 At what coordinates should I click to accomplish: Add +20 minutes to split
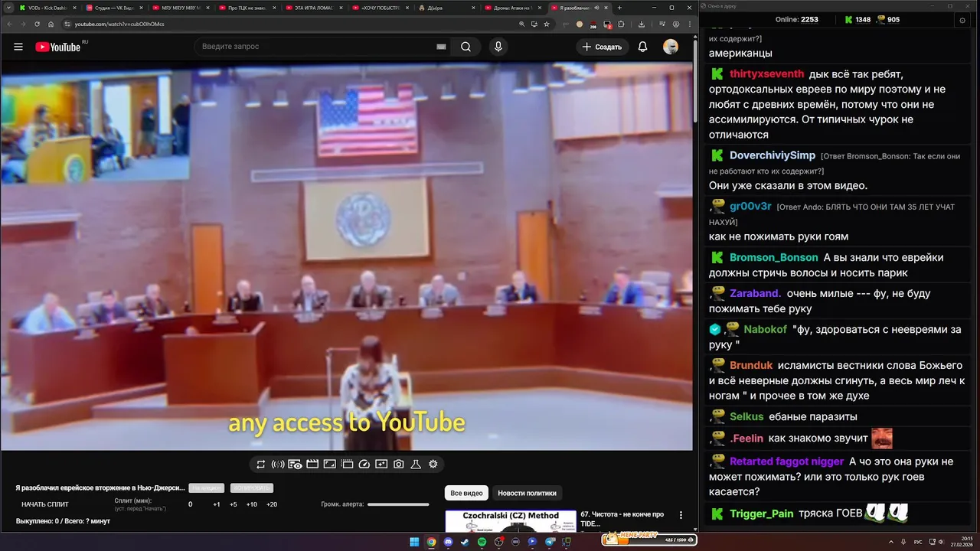(272, 504)
